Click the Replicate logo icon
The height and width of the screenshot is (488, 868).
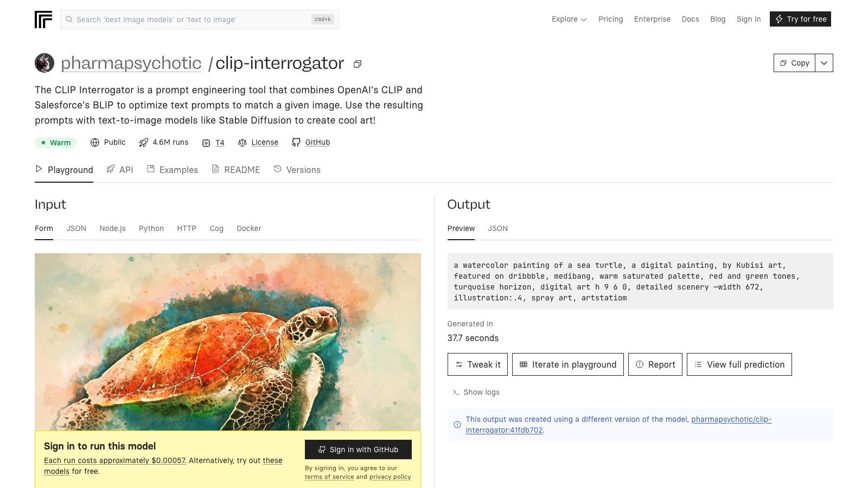coord(43,20)
